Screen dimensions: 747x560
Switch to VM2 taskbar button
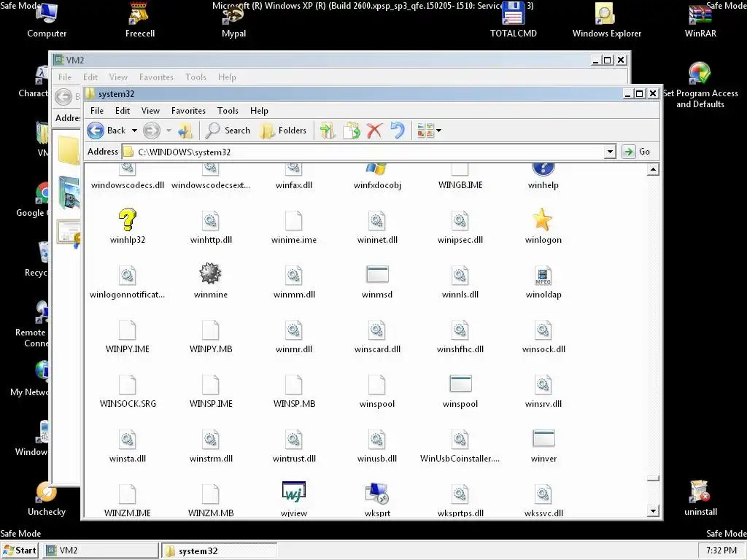(x=101, y=551)
